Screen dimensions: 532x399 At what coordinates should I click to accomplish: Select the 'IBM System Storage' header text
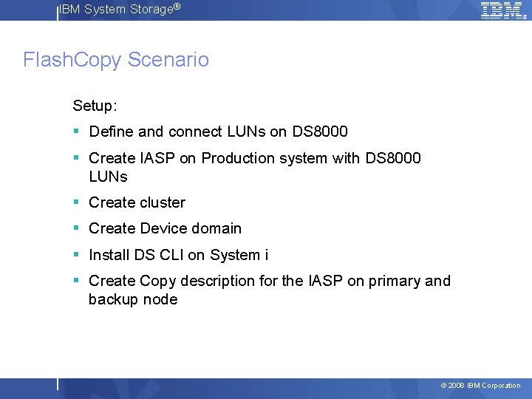point(120,9)
